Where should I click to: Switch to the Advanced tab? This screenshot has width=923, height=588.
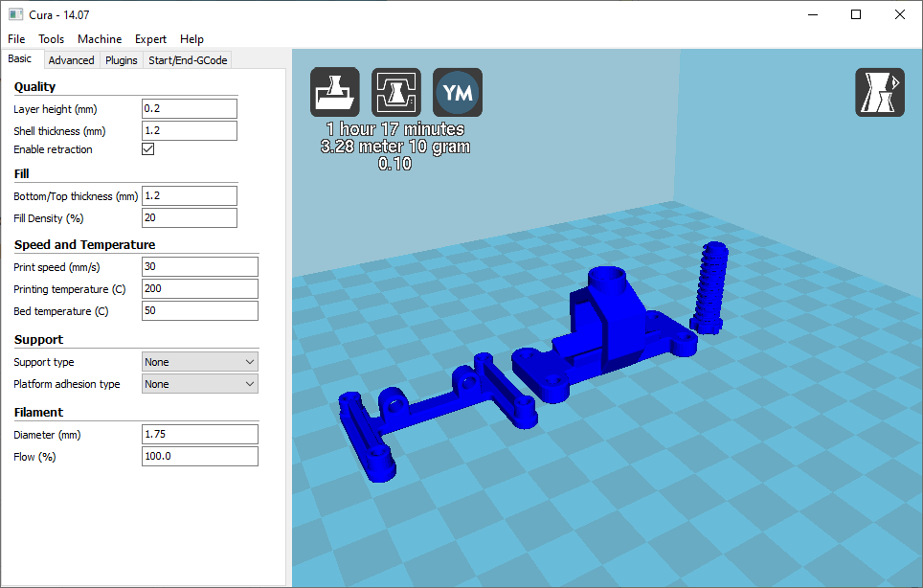coord(71,60)
